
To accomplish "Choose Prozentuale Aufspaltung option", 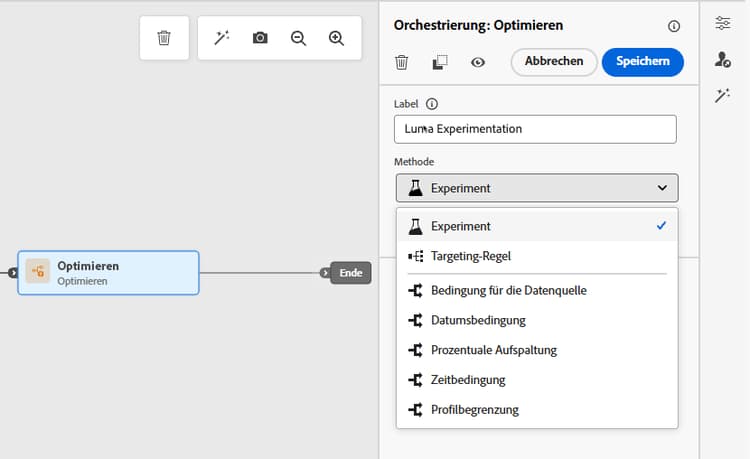I will pos(537,350).
